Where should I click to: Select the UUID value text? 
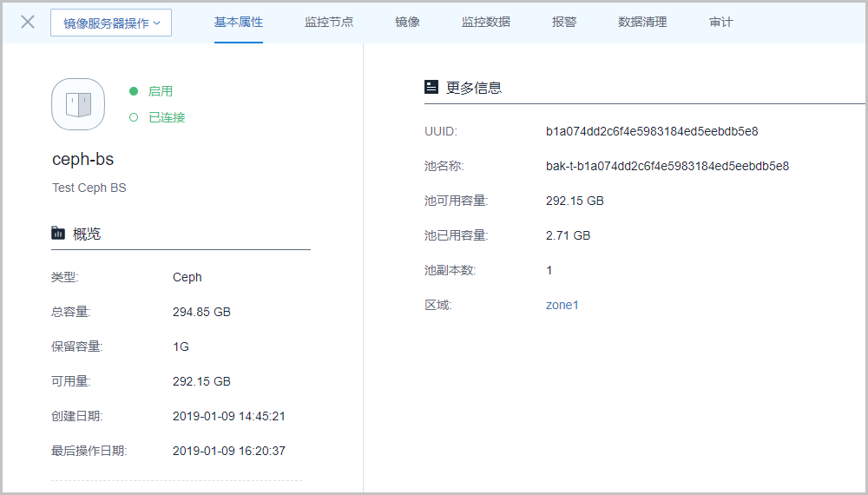(x=652, y=131)
